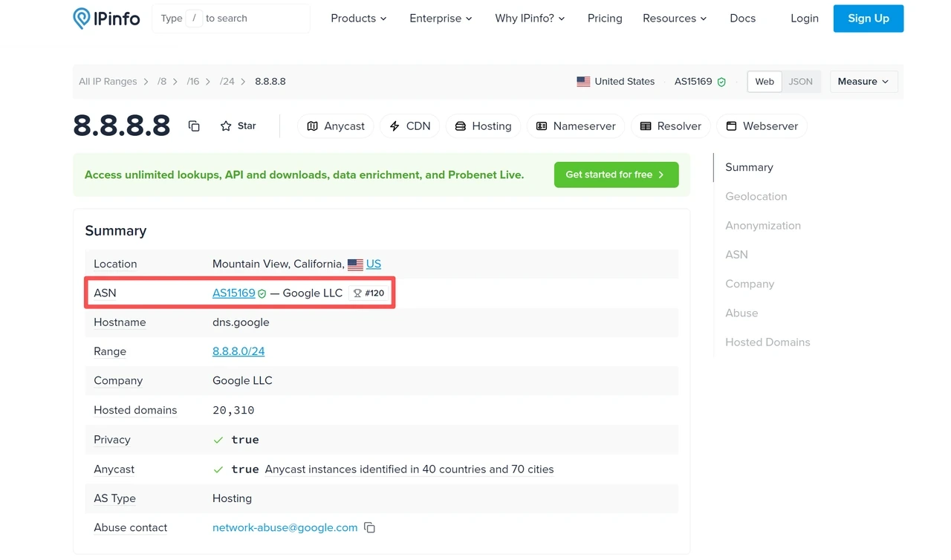Viewport: 951px width, 560px height.
Task: Click the Location label
Action: coord(115,264)
